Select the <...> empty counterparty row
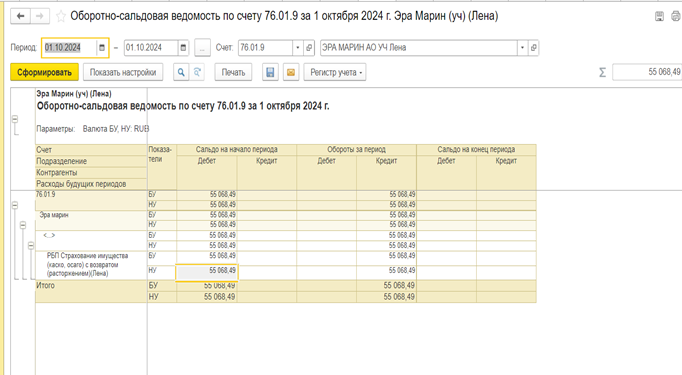Viewport: 682px width, 375px height. click(91, 241)
